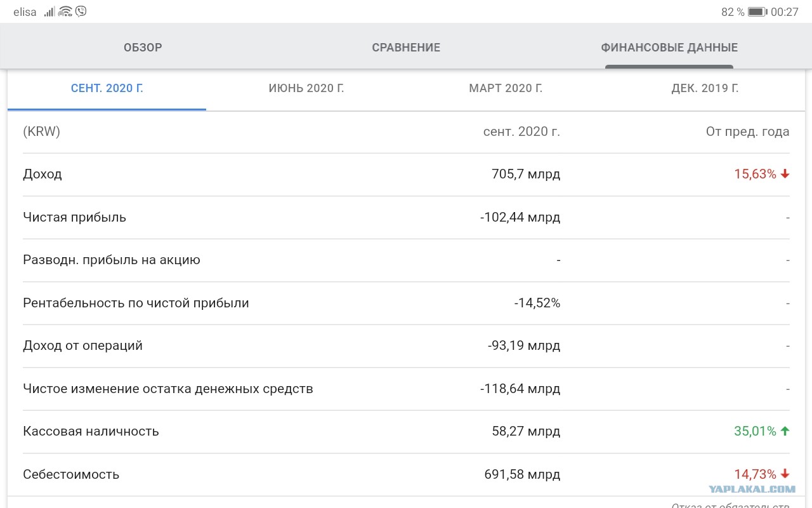Select the ФИНАНСОВЫЕ ДАННЫЕ tab
Image resolution: width=812 pixels, height=508 pixels.
pyautogui.click(x=669, y=48)
